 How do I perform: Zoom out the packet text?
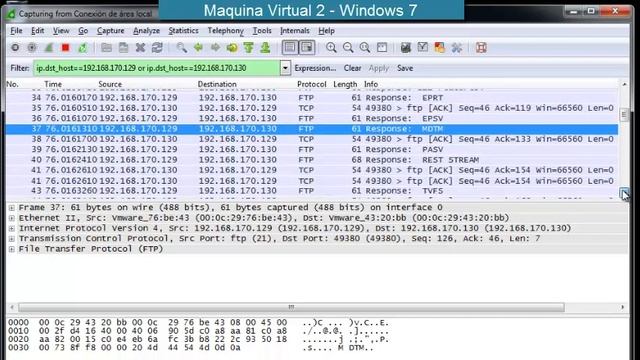tap(348, 48)
